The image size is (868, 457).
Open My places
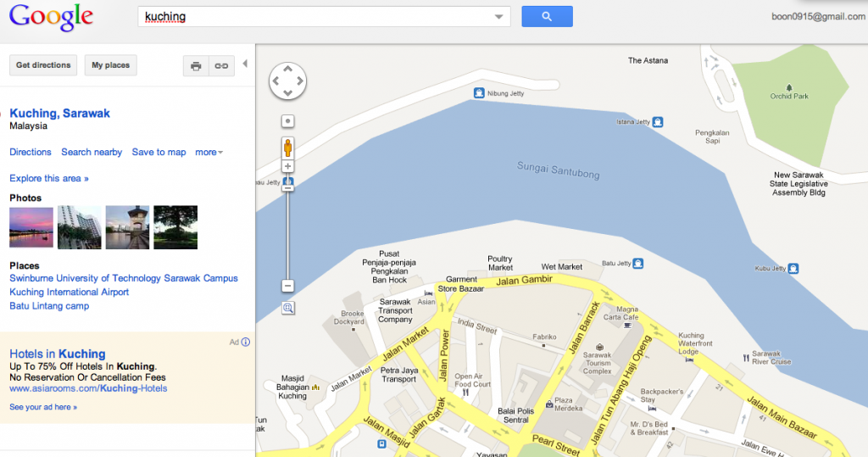click(x=110, y=65)
